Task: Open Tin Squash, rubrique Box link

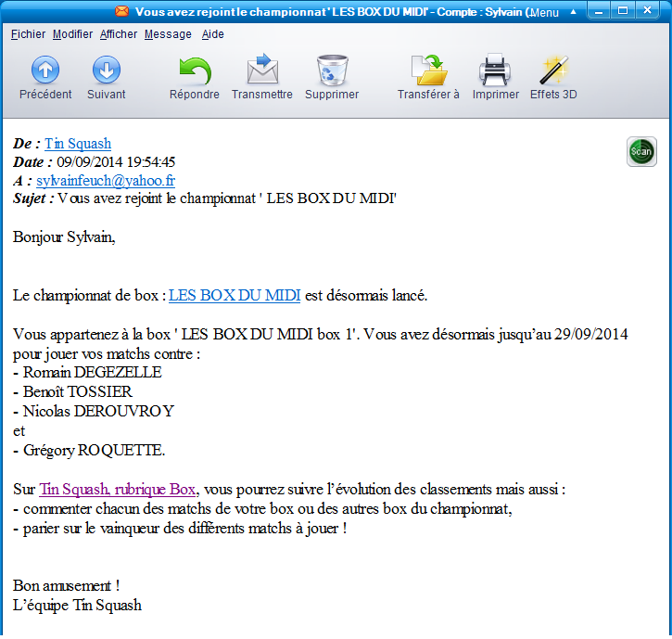Action: pos(118,490)
